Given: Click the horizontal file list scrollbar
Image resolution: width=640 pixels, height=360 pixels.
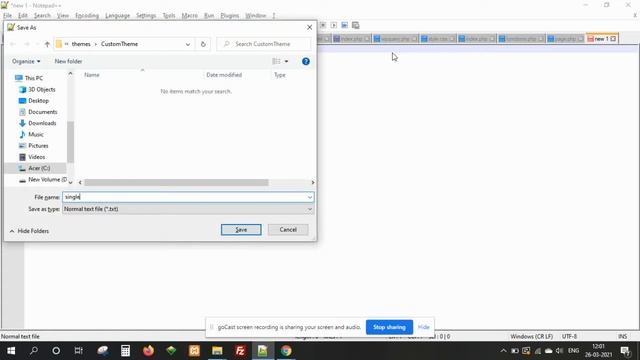Looking at the screenshot, I should (176, 182).
